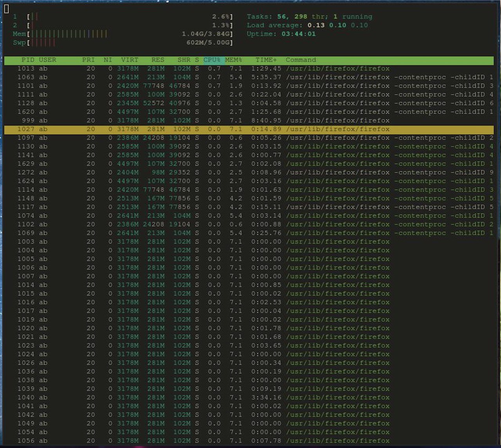The image size is (501, 448).
Task: Select the process row with PID 1111
Action: point(249,94)
